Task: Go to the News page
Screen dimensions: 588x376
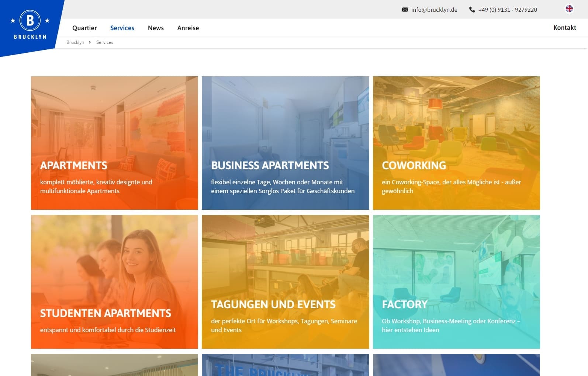Action: (156, 28)
